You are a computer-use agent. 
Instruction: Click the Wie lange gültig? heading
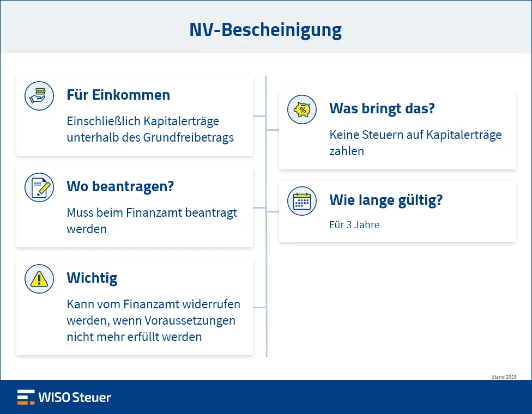pyautogui.click(x=386, y=200)
